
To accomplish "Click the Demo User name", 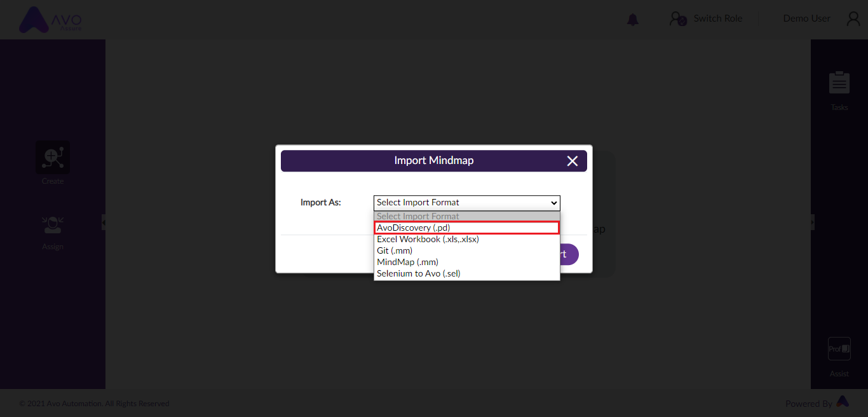I will (807, 18).
